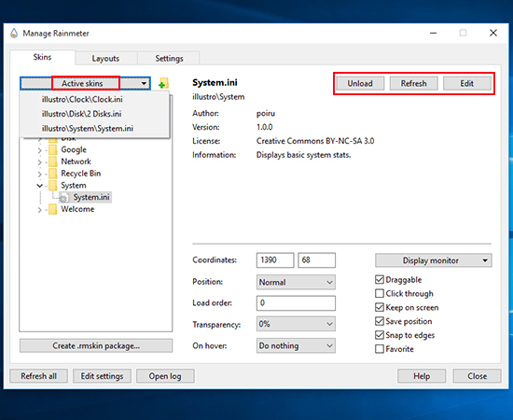Switch to the Skins tab
Screen dimensions: 513x420
point(42,57)
